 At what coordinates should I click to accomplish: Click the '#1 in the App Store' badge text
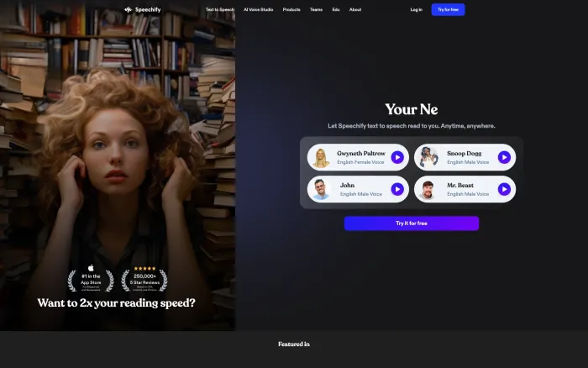pyautogui.click(x=91, y=279)
